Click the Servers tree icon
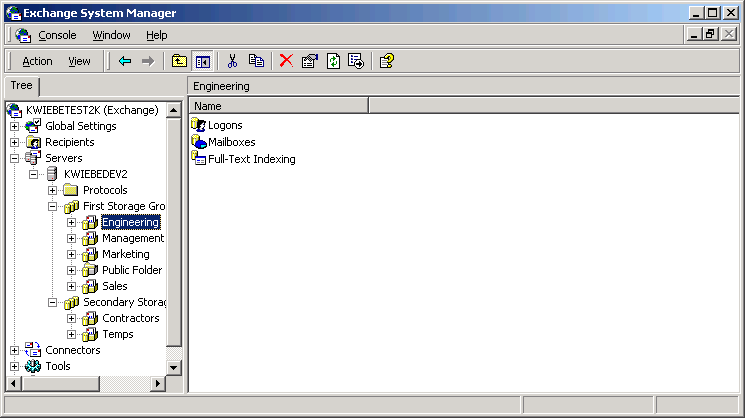Viewport: 745px width, 418px height. 33,158
